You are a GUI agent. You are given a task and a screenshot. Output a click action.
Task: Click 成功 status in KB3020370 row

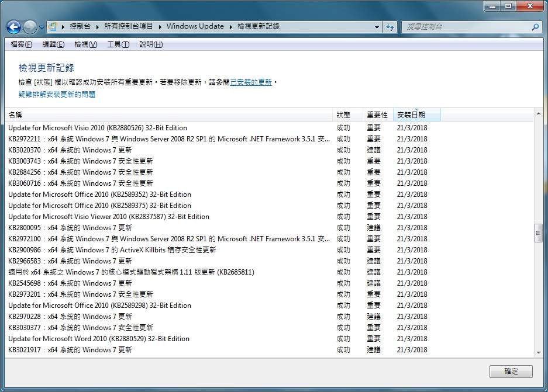tap(343, 150)
